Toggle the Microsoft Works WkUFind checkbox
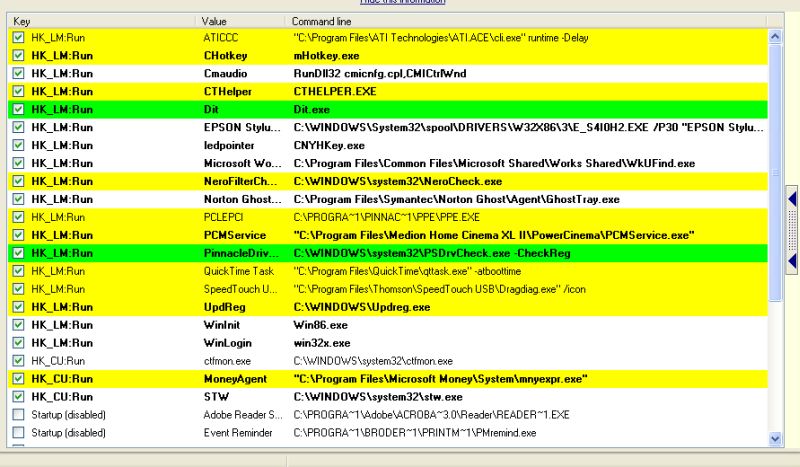800x467 pixels. (18, 163)
